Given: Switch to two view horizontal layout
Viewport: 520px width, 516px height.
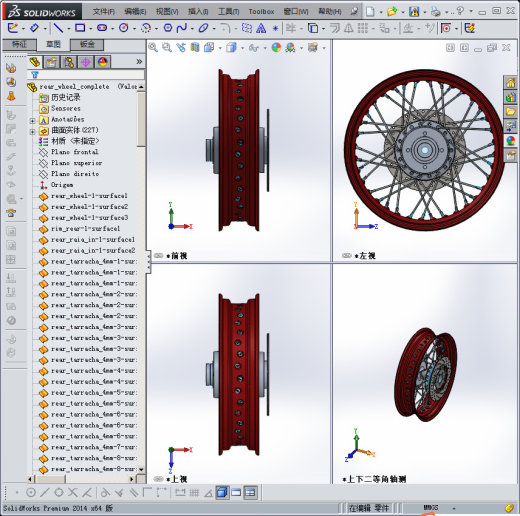Looking at the screenshot, I should [236, 492].
